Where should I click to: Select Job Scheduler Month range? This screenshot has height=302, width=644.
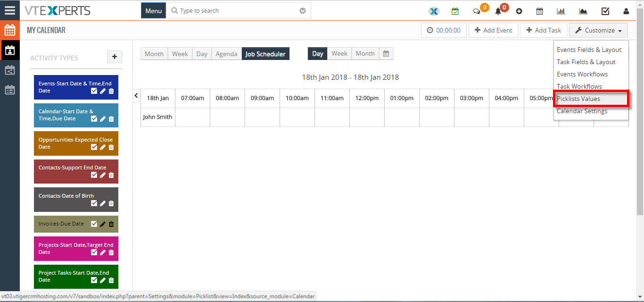click(x=365, y=53)
